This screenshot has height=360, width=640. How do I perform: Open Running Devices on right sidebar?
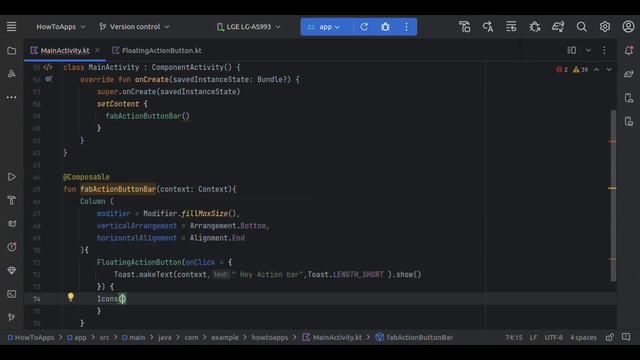click(x=629, y=121)
